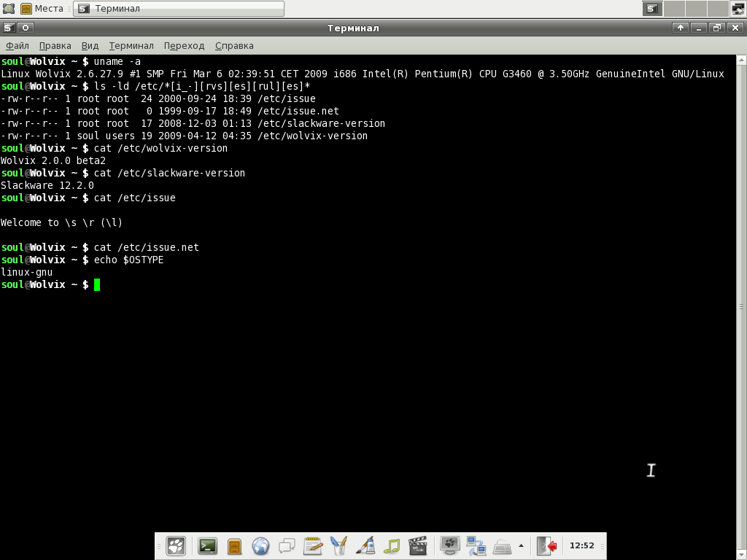This screenshot has width=747, height=560.
Task: Click the red arrow logout icon
Action: tap(546, 545)
